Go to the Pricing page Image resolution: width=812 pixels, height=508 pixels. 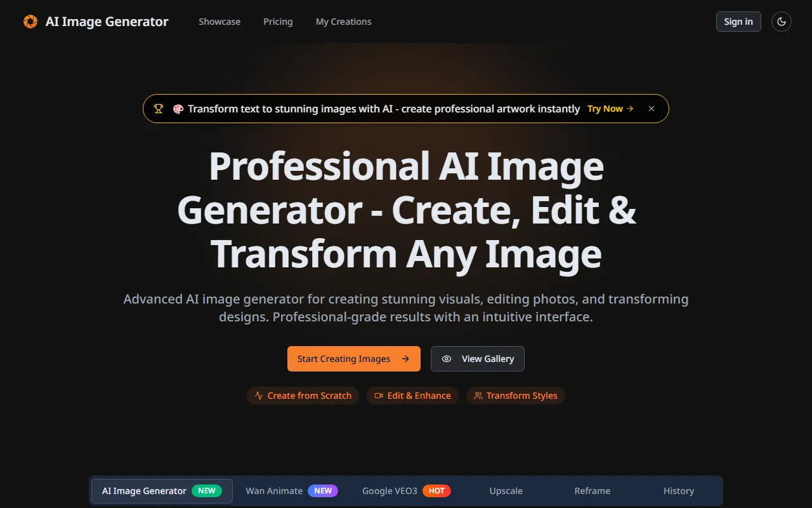click(278, 22)
